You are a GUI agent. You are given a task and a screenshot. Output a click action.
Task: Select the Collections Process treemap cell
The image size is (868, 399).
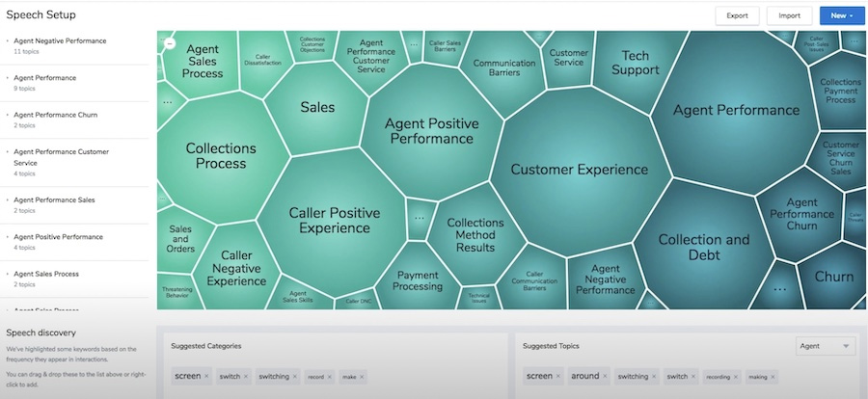coord(221,155)
